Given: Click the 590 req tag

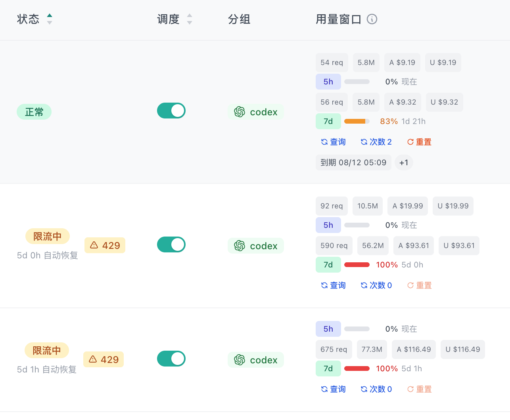Looking at the screenshot, I should click(x=334, y=246).
